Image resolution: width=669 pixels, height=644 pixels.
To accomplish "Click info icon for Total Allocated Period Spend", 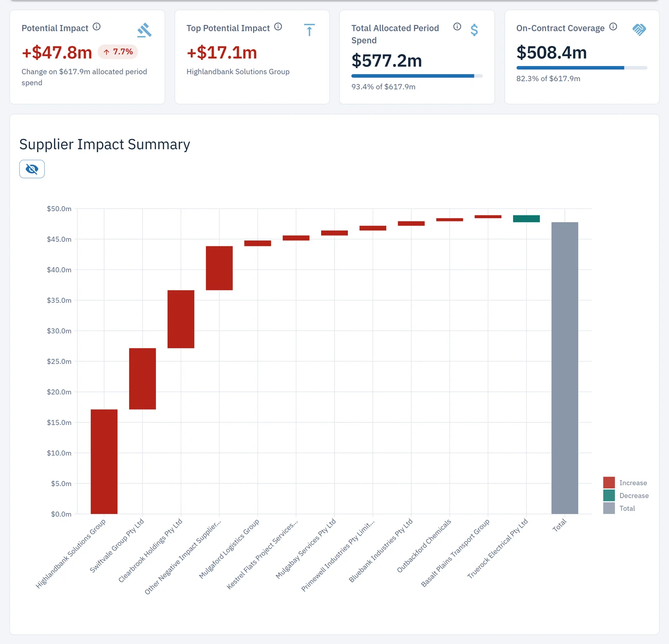I will point(457,27).
